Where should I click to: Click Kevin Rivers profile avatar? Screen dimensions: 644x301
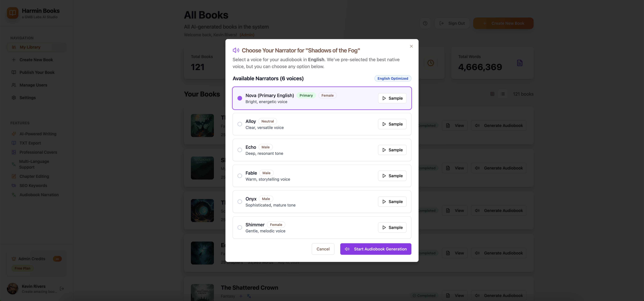click(x=13, y=289)
